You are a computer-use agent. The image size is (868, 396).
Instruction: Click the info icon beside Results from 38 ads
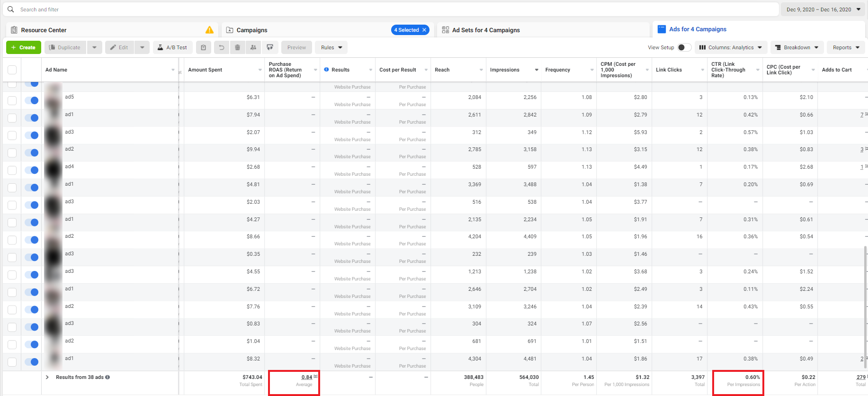coord(107,378)
